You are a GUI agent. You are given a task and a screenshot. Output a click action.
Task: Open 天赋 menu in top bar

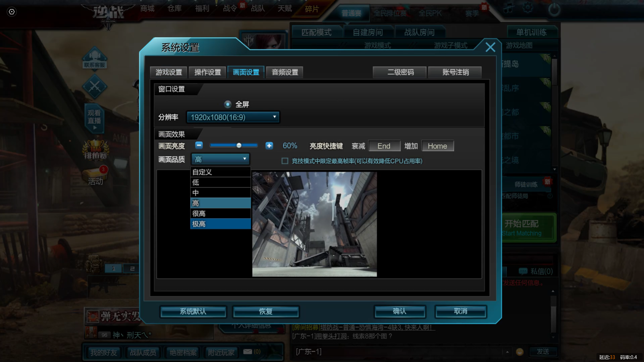(x=285, y=8)
